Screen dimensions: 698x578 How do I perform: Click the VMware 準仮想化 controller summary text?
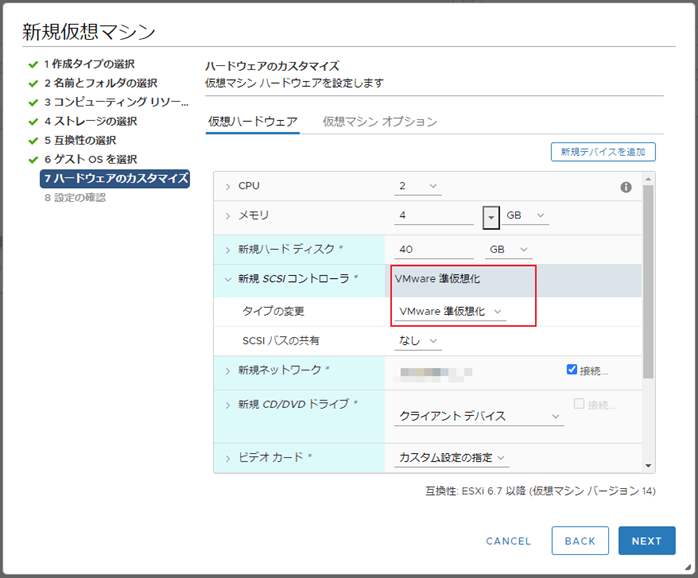[437, 279]
